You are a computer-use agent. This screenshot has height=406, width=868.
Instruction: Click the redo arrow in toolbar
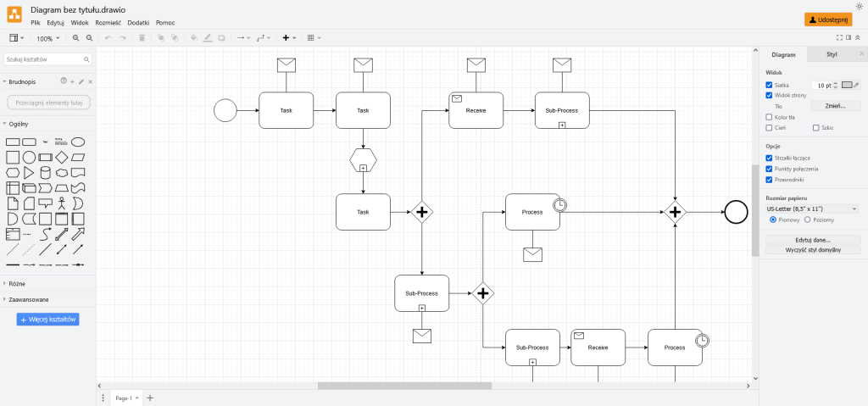122,38
